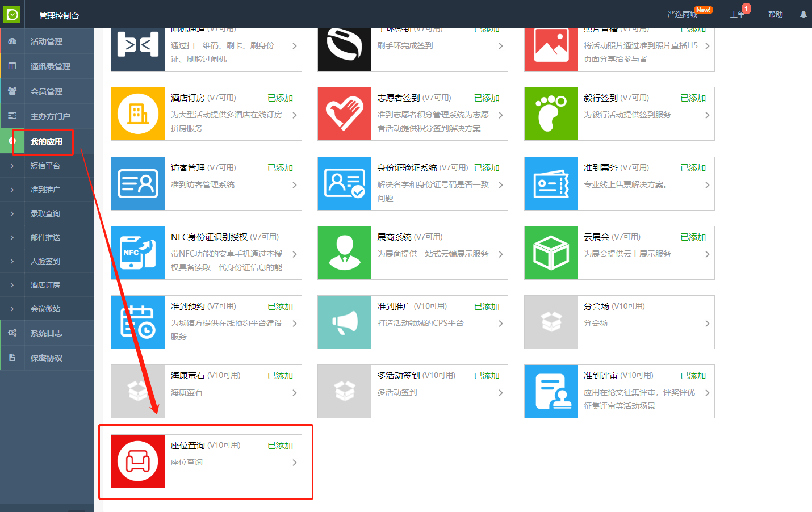Image resolution: width=812 pixels, height=512 pixels.
Task: Click 为展会提供云上展示服务 description text
Action: 627,254
